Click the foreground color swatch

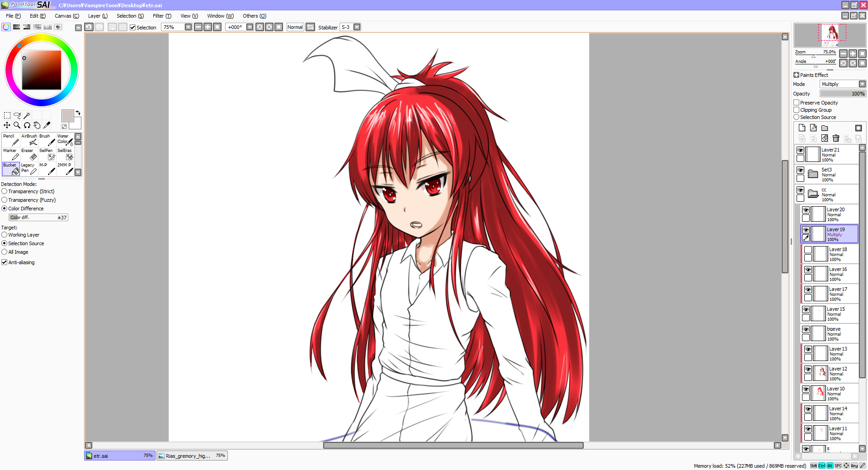coord(67,116)
